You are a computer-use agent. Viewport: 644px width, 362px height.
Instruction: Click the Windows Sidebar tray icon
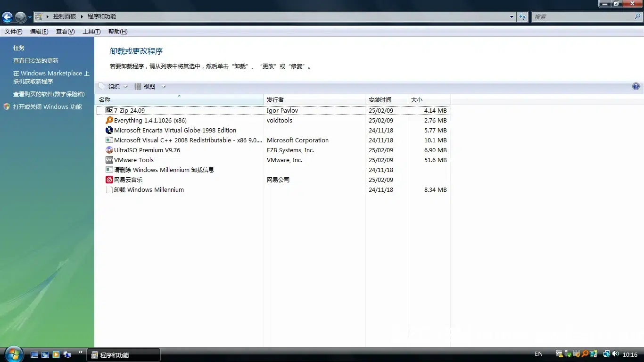click(594, 354)
